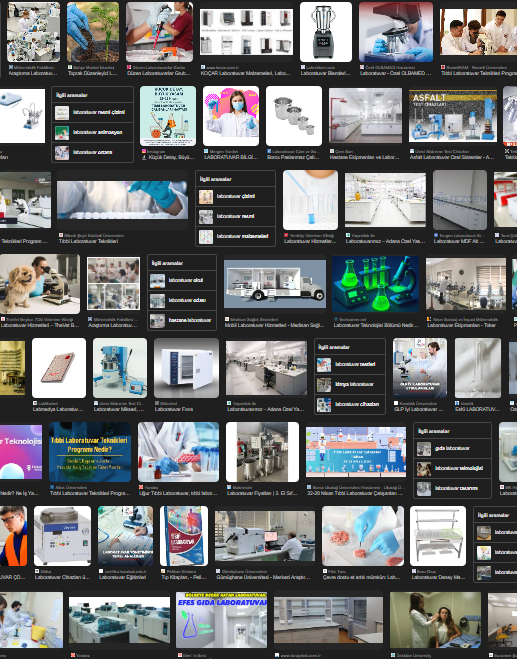Open the Laboratuvar Fırını oven image
Screen dimensions: 517x659
(186, 368)
